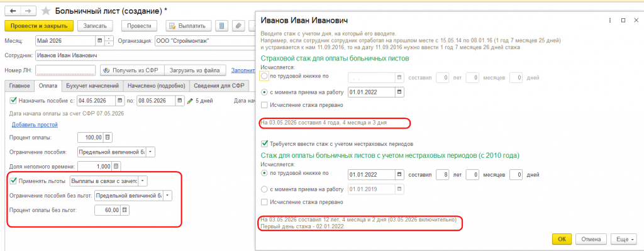Open the calendar for the Месяц field
The width and height of the screenshot is (644, 251).
coord(99,41)
